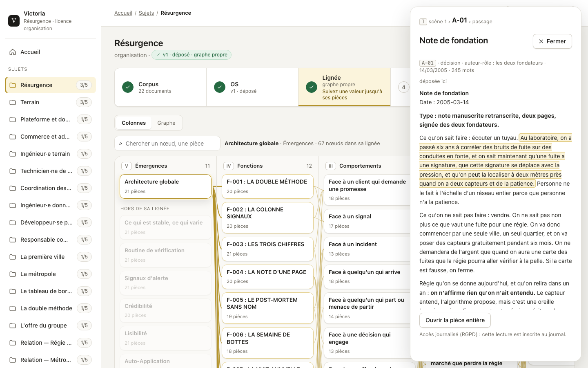Open the Plateforme et do... subject
The height and width of the screenshot is (368, 588).
pos(50,119)
